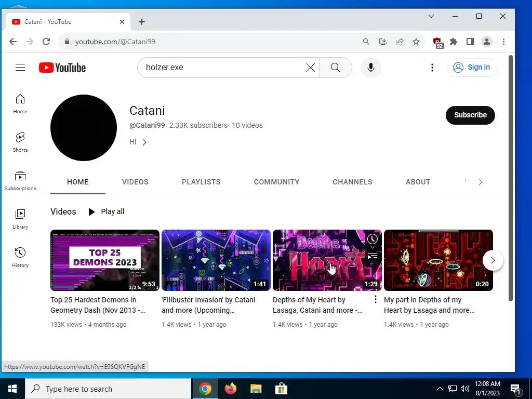Image resolution: width=532 pixels, height=399 pixels.
Task: Subscribe to the Catani channel
Action: tap(470, 115)
